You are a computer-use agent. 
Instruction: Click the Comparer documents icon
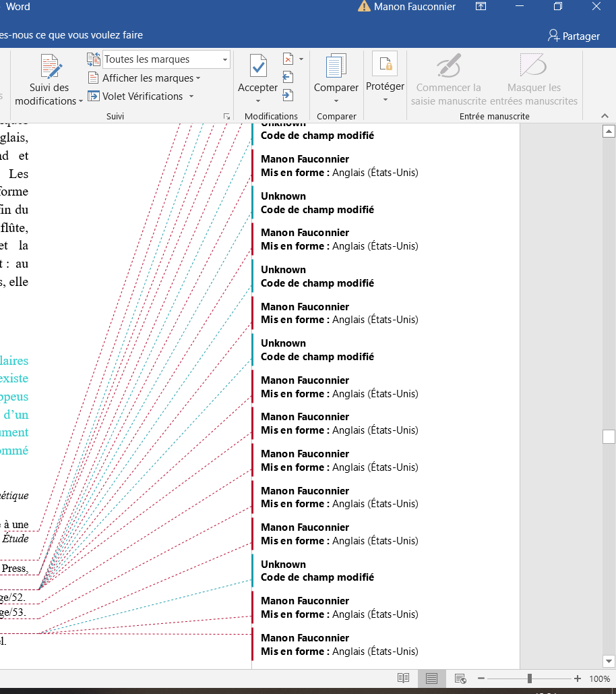(336, 66)
